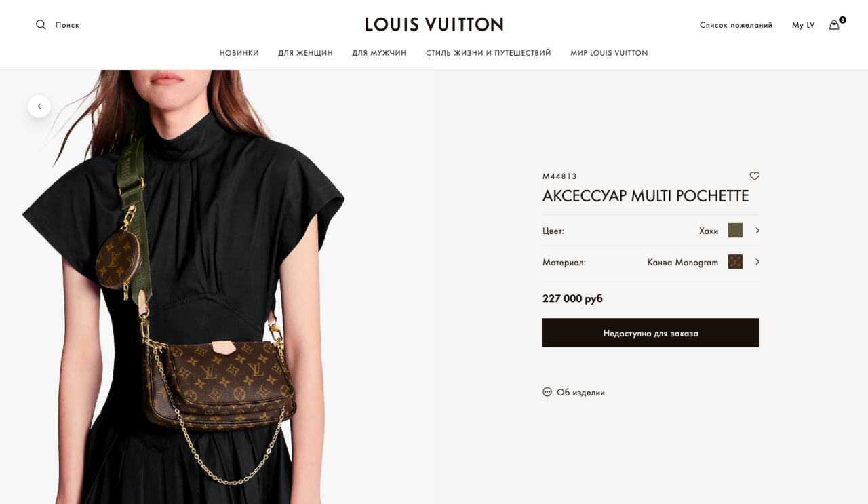The height and width of the screenshot is (504, 868).
Task: Select the Канва Monogram material swatch
Action: [x=735, y=262]
